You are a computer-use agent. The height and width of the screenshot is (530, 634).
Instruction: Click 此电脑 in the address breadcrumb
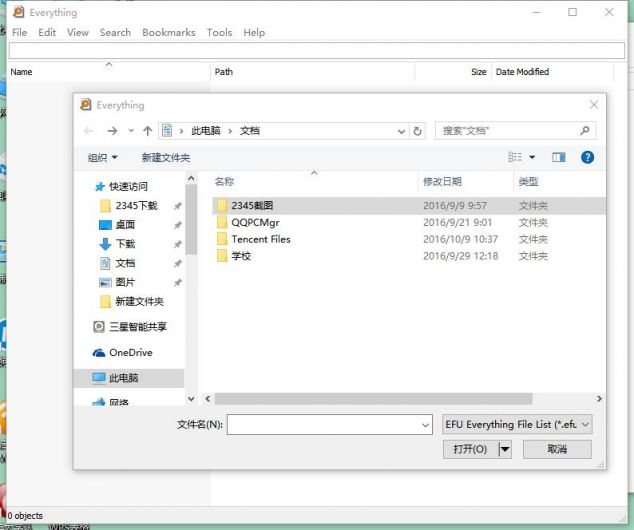(206, 131)
